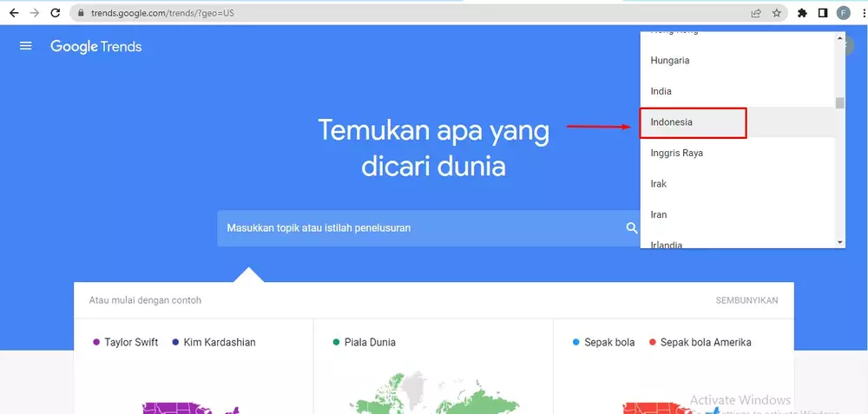The height and width of the screenshot is (414, 868).
Task: Open the Extensions puzzle icon
Action: click(802, 13)
